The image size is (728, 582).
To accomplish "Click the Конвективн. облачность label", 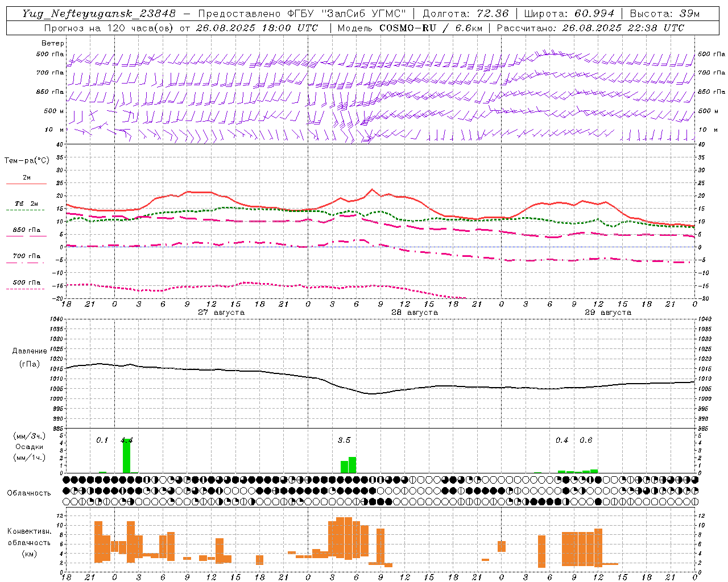I will (x=29, y=537).
